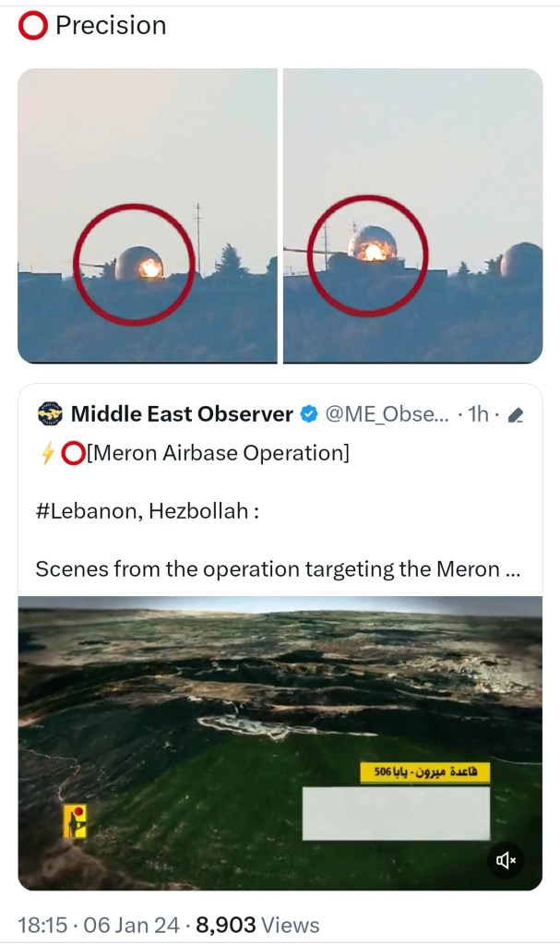Tap the red circle emoji before Precision
The height and width of the screenshot is (944, 560).
tap(33, 26)
